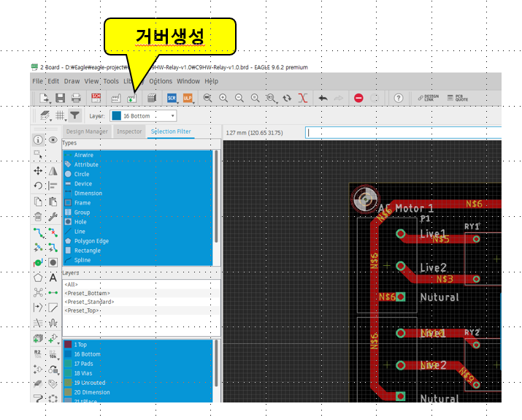Select the Polygon tool
Viewport: 522px width, 420px height.
[38, 278]
